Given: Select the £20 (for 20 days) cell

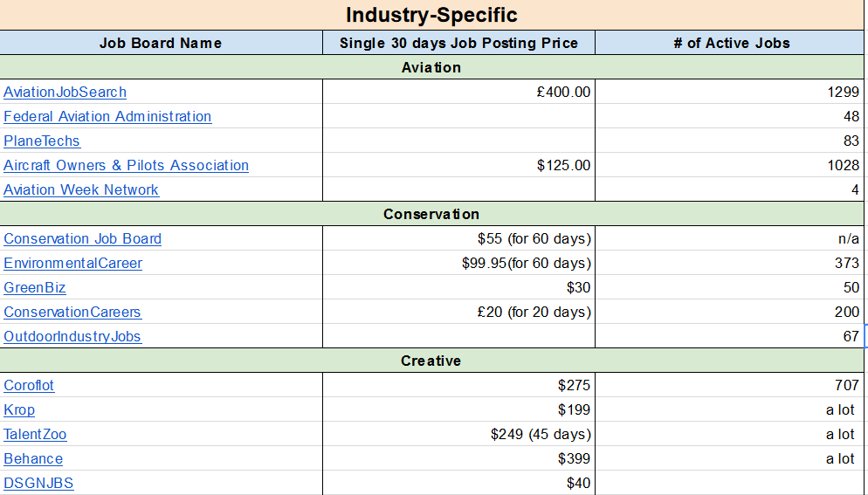Looking at the screenshot, I should tap(459, 312).
